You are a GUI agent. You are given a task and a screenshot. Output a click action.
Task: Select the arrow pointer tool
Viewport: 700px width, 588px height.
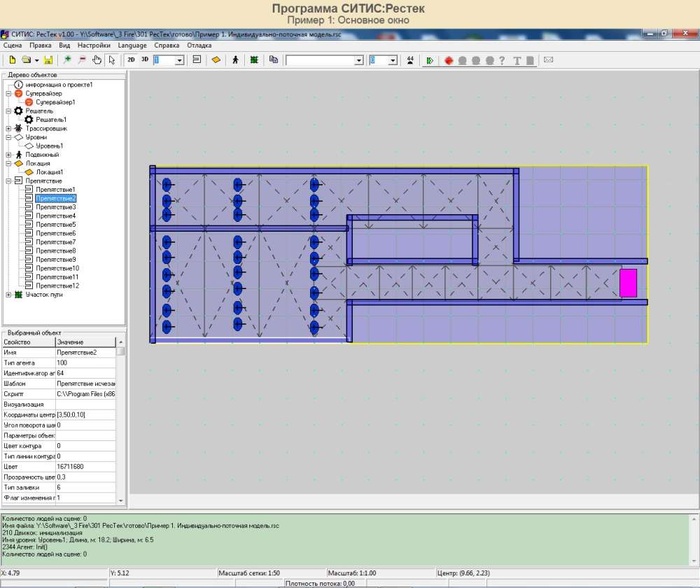(111, 60)
